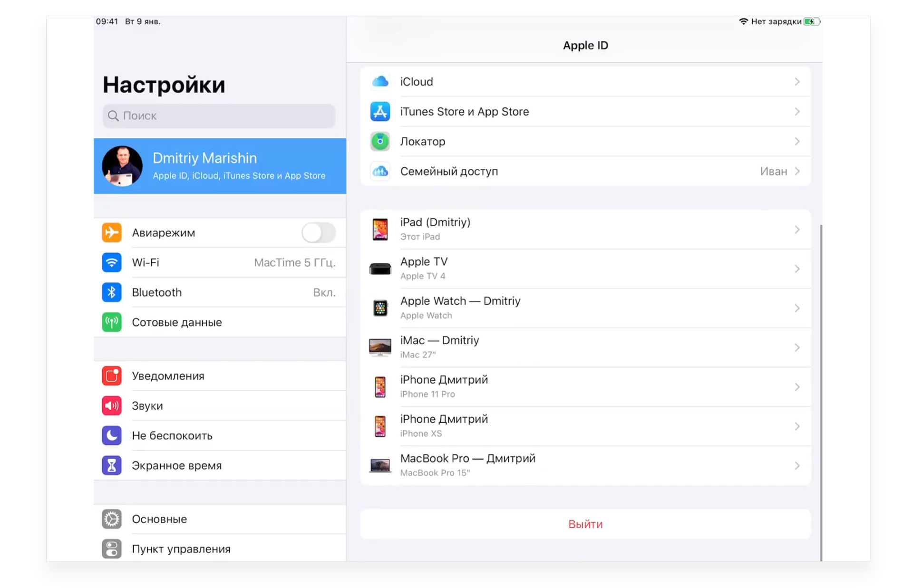Tap the Звуки speaker icon
Viewport: 913px width, 588px height.
coord(112,406)
